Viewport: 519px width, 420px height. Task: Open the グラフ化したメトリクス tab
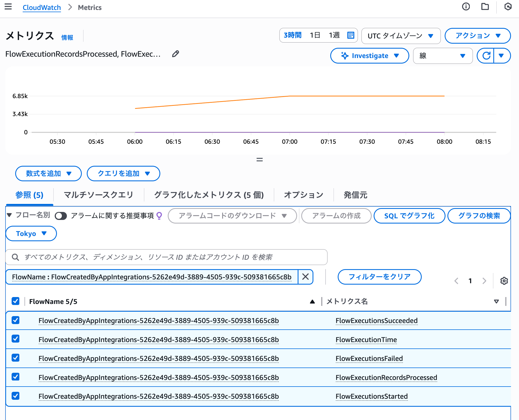pyautogui.click(x=208, y=195)
